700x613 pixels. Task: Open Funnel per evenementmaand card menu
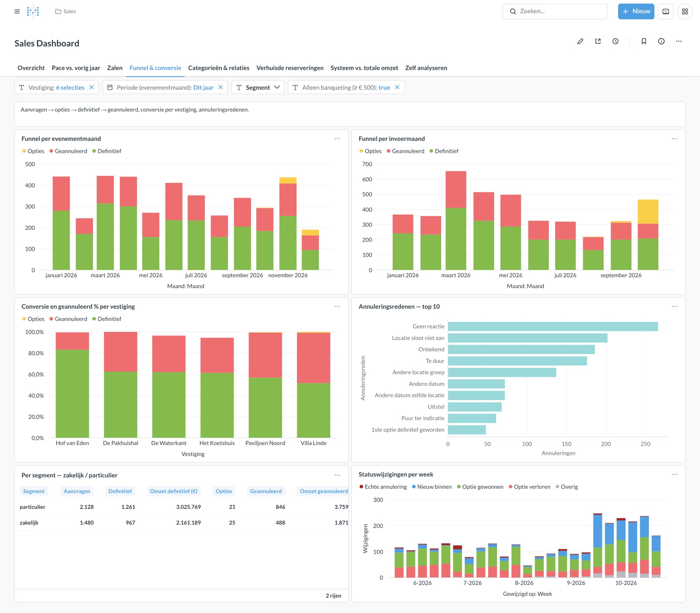tap(337, 139)
